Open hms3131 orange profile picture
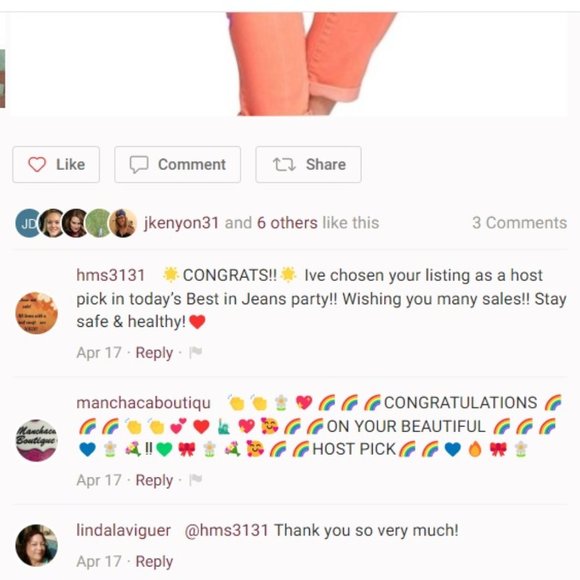 tap(37, 313)
